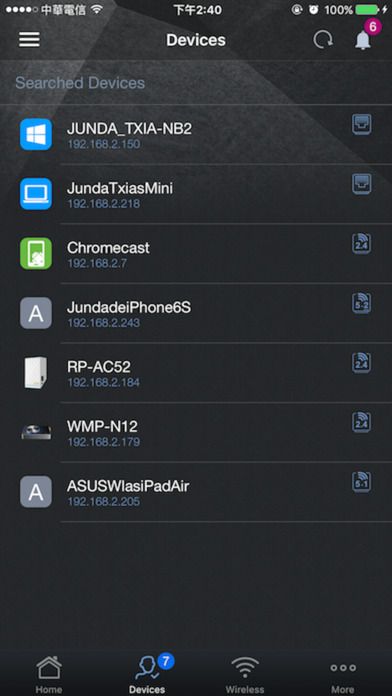Open the More tab
This screenshot has height=696, width=392.
pyautogui.click(x=343, y=675)
